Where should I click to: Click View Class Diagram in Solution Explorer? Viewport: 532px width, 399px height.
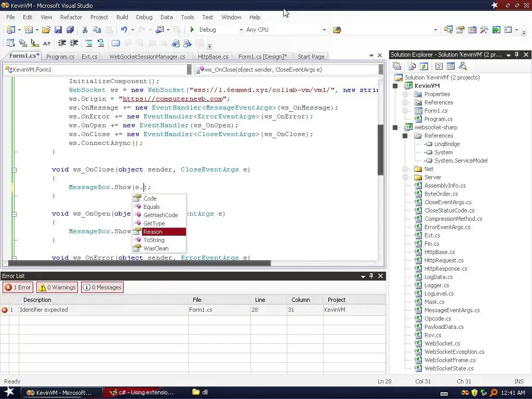coord(463,66)
